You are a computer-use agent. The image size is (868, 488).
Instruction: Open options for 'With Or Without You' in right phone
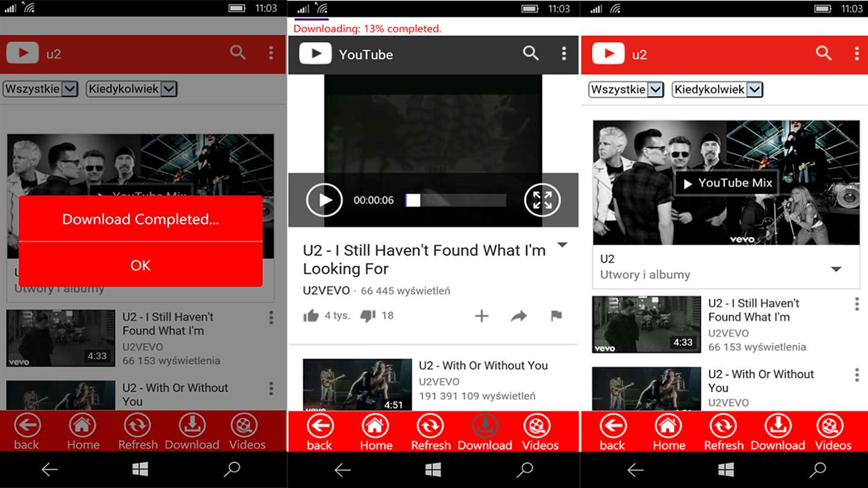857,375
